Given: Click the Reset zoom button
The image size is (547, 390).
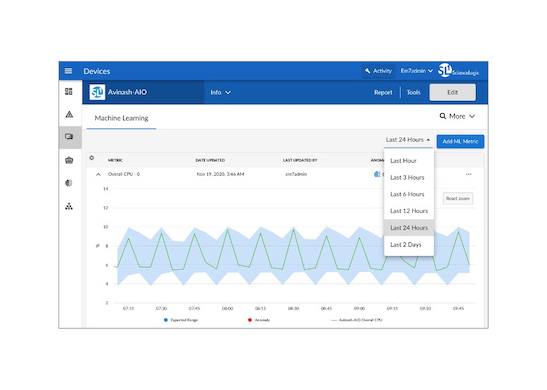Looking at the screenshot, I should pos(458,198).
